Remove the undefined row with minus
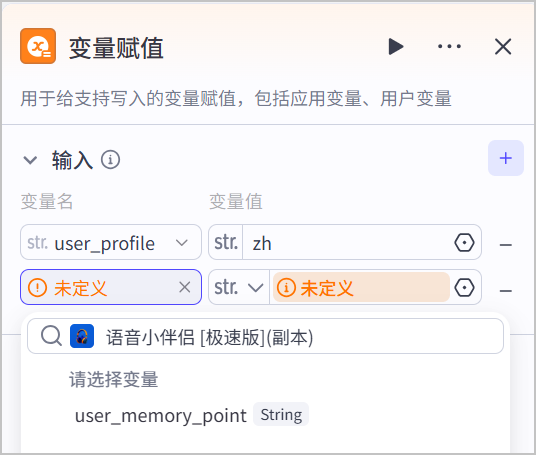The width and height of the screenshot is (536, 455). [505, 291]
